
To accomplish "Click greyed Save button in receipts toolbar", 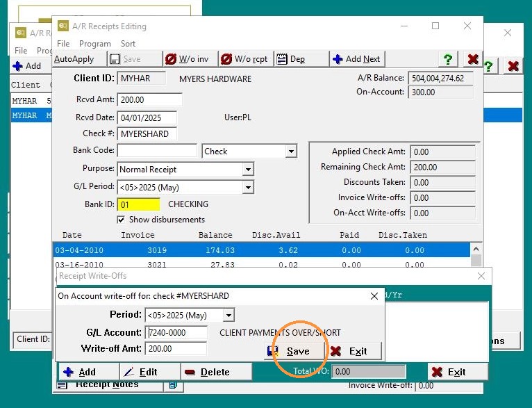I will coord(135,59).
